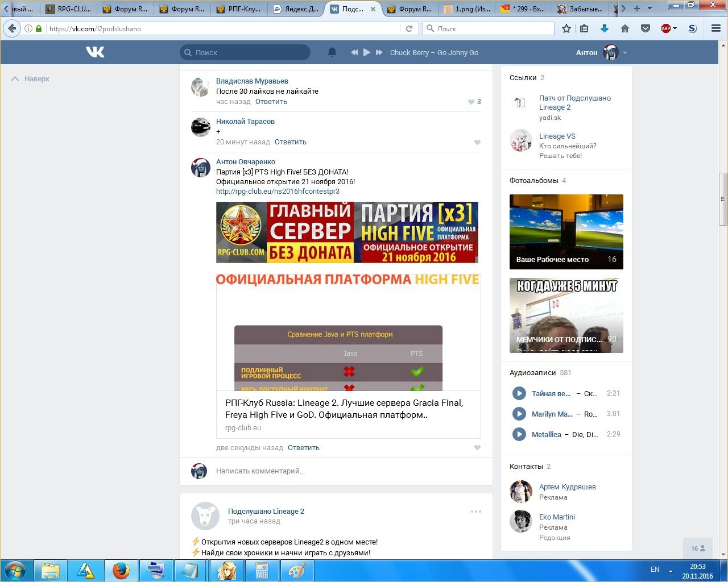This screenshot has width=728, height=582.
Task: Switch to the * 299 · Вх... mail tab
Action: click(x=523, y=9)
